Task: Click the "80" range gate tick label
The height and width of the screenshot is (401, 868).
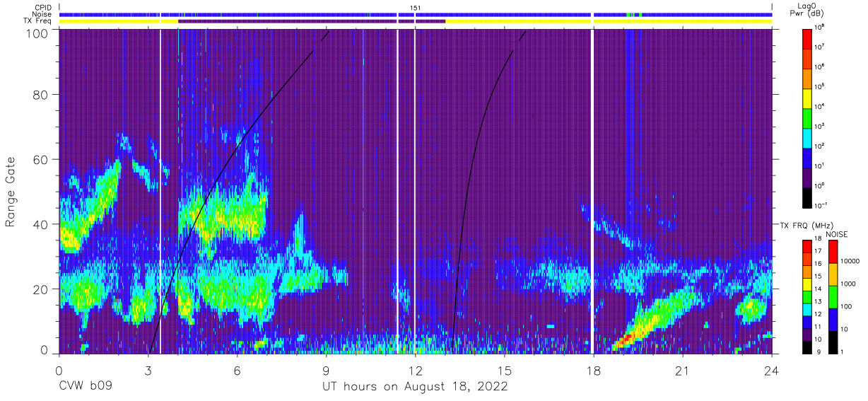Action: coord(40,95)
